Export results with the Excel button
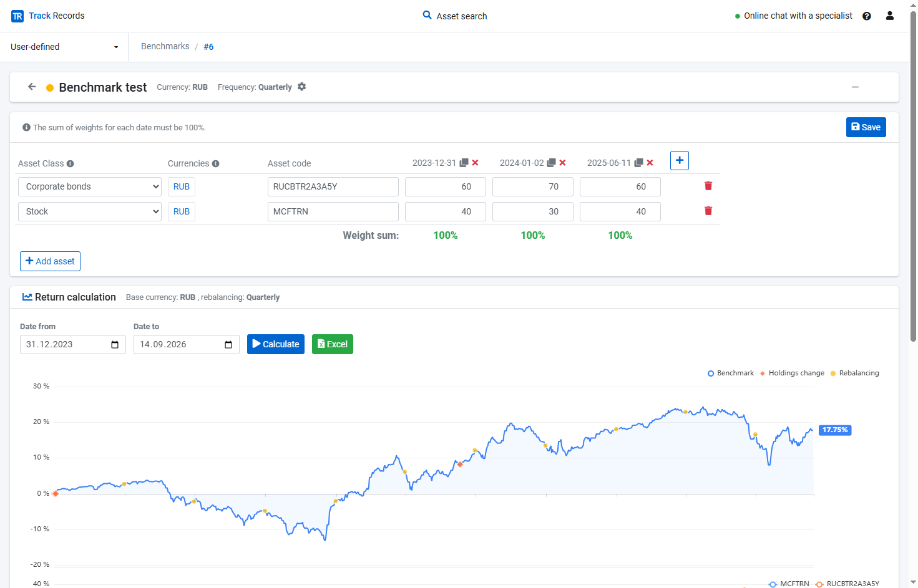 333,344
